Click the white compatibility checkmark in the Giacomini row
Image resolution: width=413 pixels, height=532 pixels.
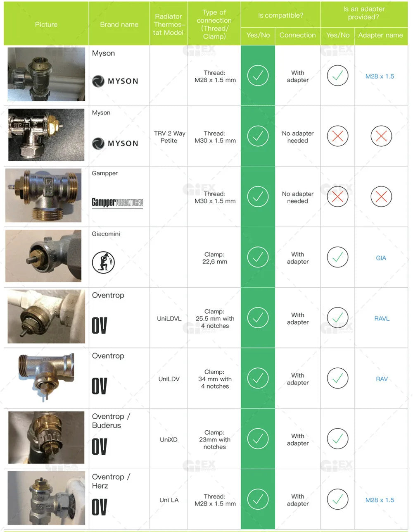[x=258, y=257]
